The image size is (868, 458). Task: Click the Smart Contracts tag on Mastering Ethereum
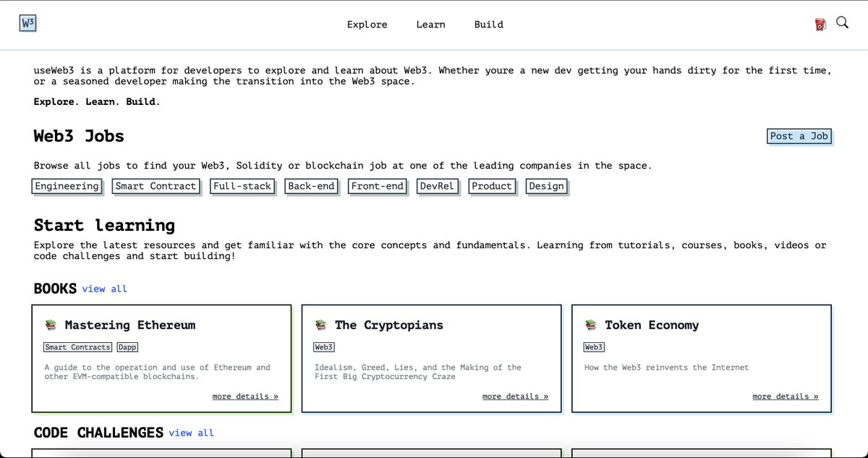pyautogui.click(x=78, y=347)
